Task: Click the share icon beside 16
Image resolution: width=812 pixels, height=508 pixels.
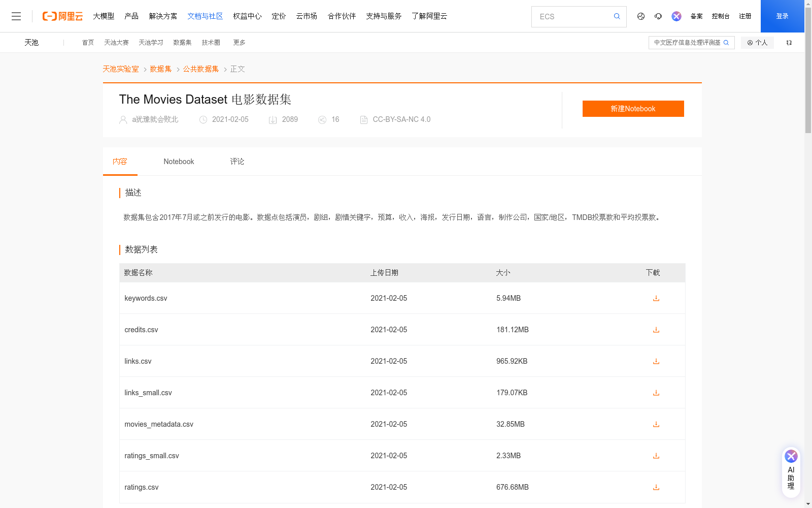Action: click(322, 120)
